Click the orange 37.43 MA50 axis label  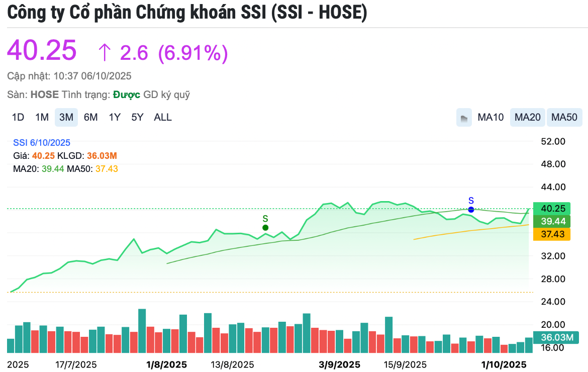tap(552, 234)
